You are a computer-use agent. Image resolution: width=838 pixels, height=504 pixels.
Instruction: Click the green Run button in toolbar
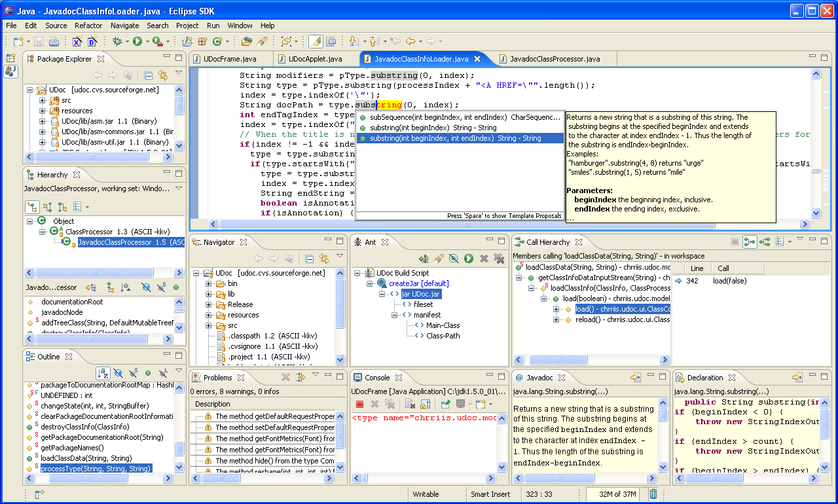click(137, 41)
